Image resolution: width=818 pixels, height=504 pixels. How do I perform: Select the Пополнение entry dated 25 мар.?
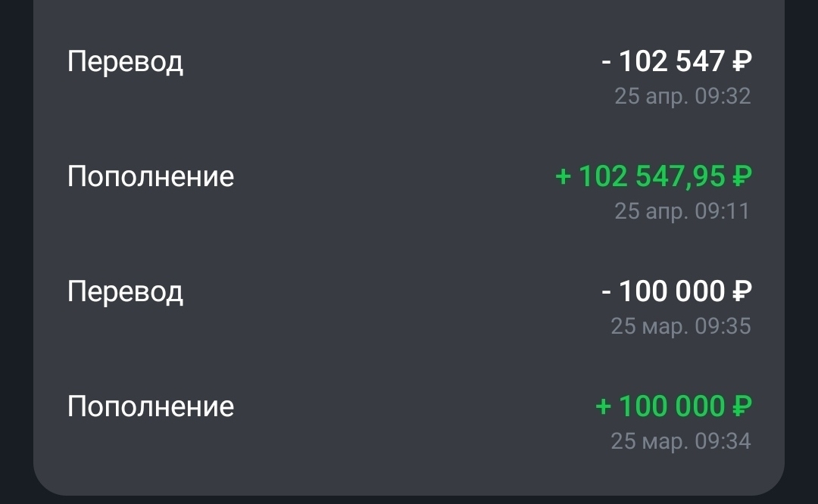(151, 407)
